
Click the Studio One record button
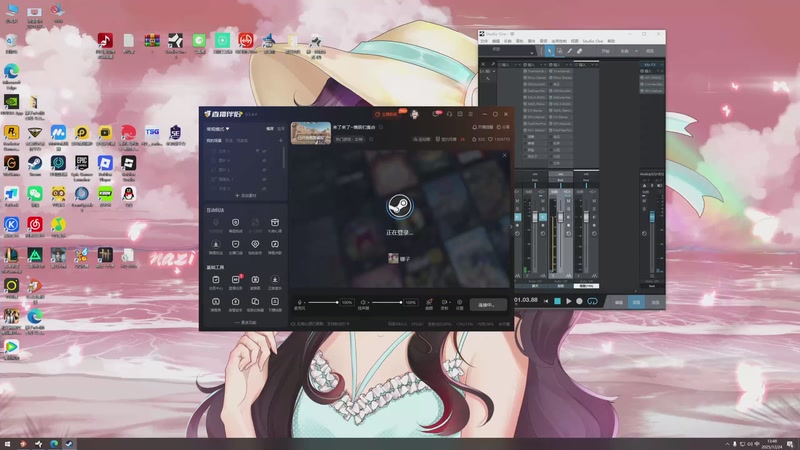(x=579, y=302)
